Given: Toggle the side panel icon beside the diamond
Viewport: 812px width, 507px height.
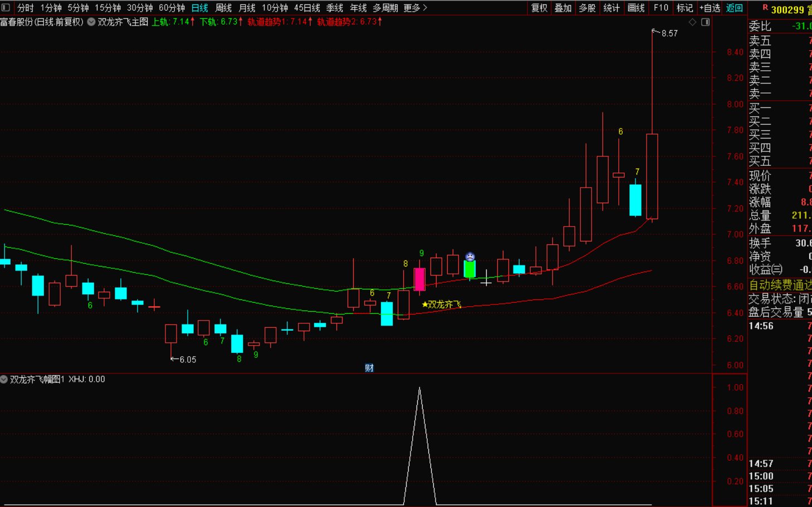Looking at the screenshot, I should [x=705, y=22].
